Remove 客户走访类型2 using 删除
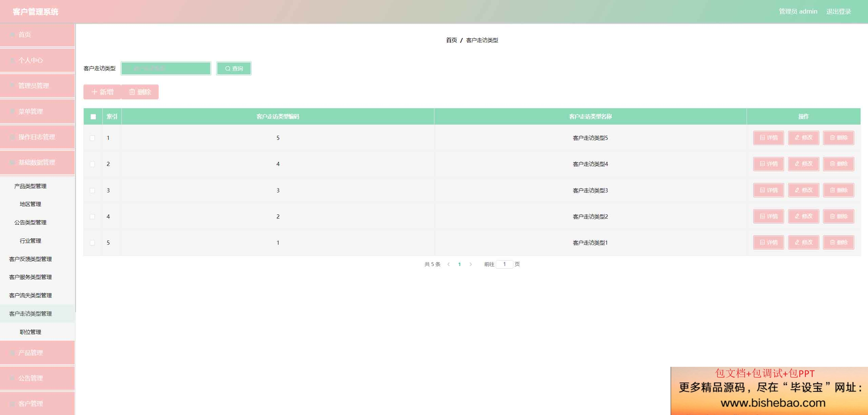Screen dimensions: 868x415 click(x=839, y=216)
